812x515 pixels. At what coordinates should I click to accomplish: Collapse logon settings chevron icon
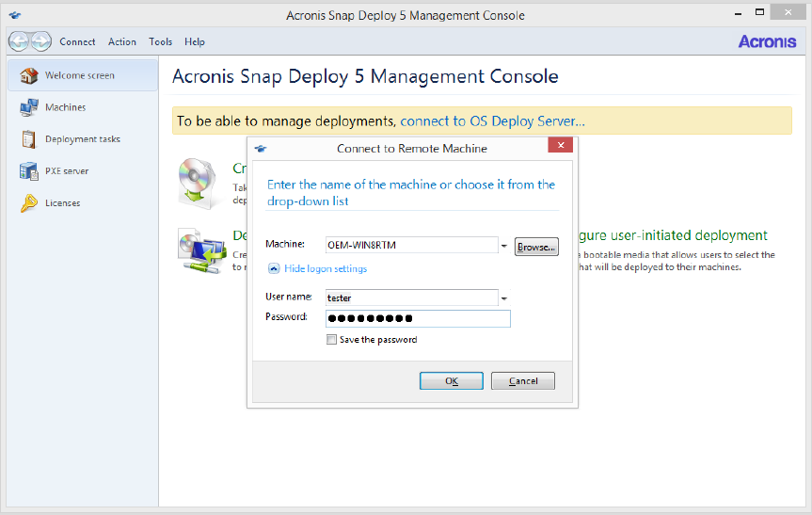(274, 268)
